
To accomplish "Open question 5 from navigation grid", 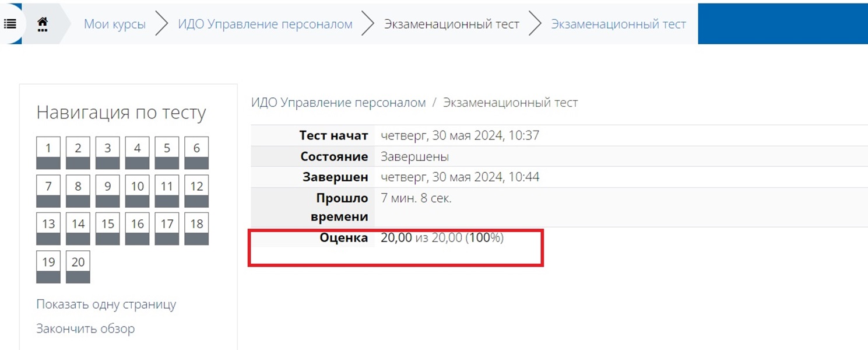I will coord(167,153).
